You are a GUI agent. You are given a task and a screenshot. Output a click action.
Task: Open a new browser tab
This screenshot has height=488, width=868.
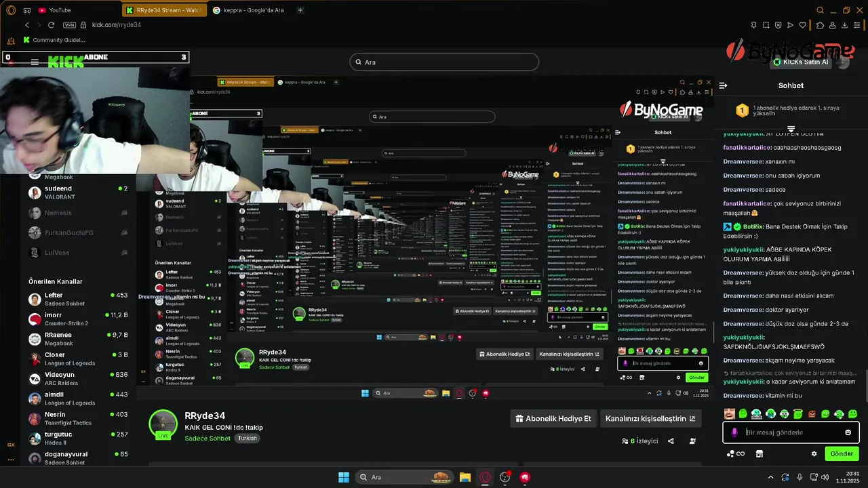coord(300,10)
